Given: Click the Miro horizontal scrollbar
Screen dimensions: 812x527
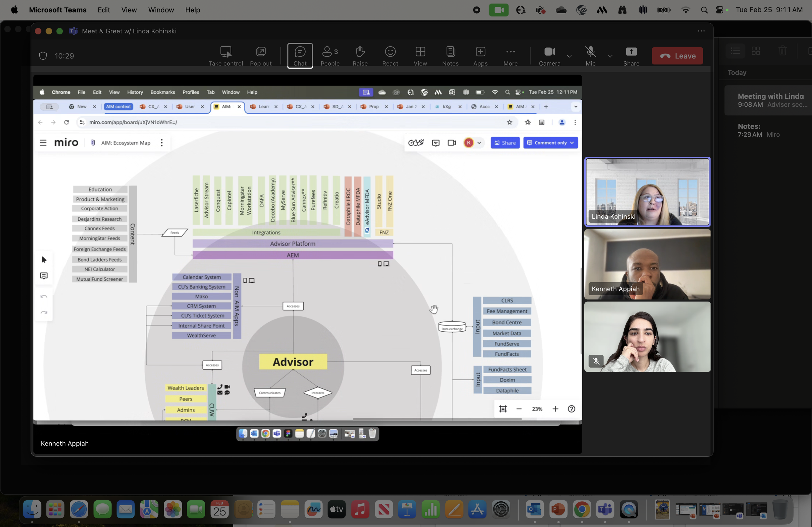Looking at the screenshot, I should 437,419.
